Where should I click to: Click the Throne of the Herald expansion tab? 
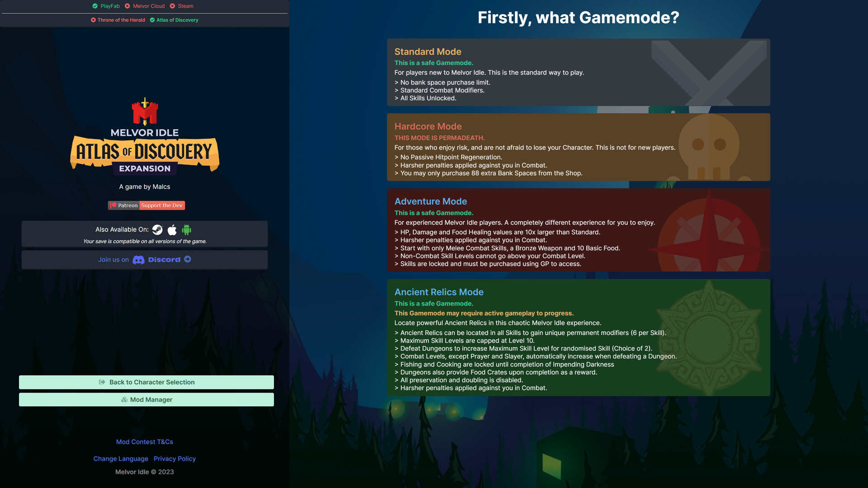pyautogui.click(x=121, y=20)
